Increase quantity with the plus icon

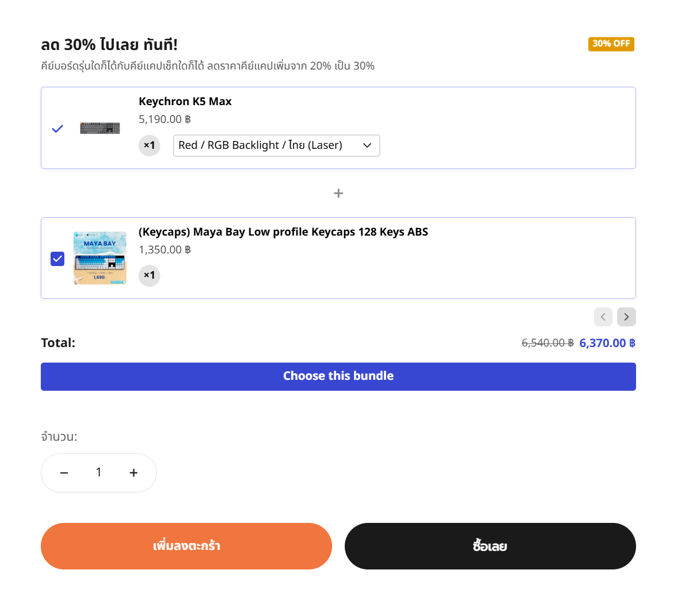tap(133, 472)
